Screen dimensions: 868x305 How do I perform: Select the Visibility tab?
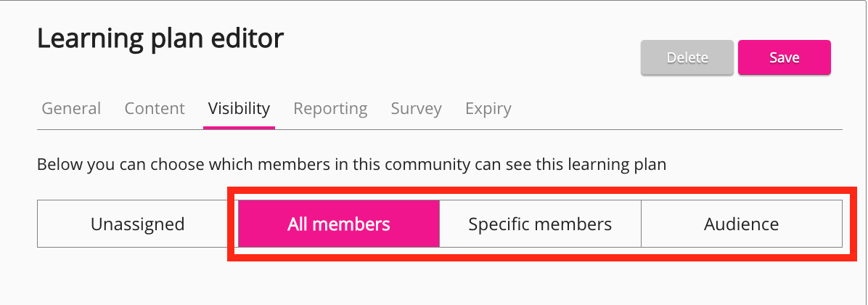click(239, 109)
